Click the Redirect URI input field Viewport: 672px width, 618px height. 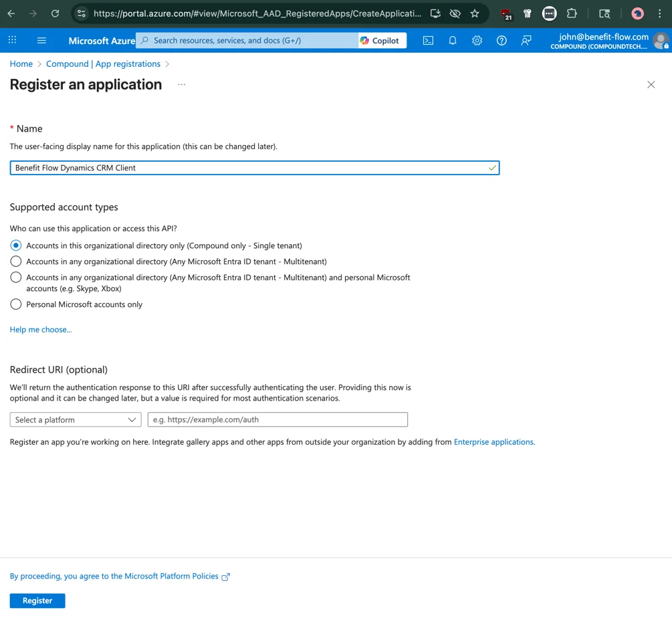click(277, 419)
